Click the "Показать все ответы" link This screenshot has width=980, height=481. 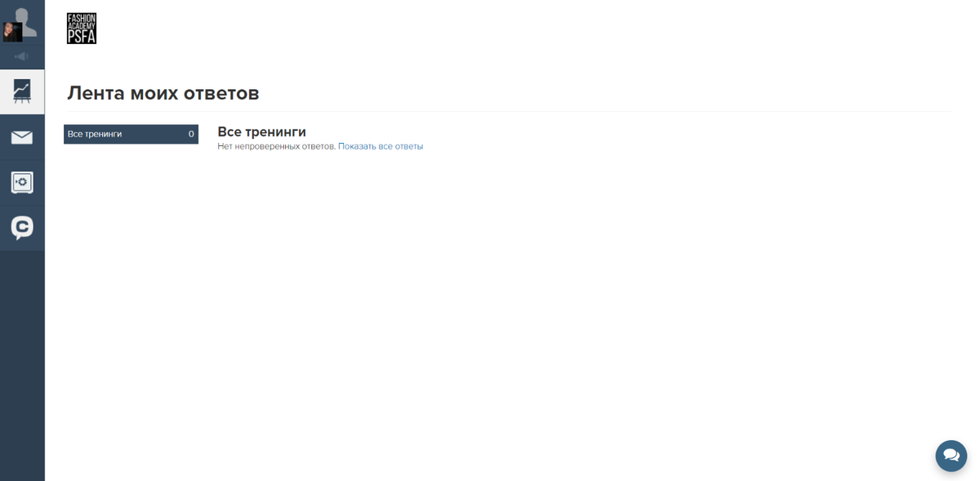381,146
